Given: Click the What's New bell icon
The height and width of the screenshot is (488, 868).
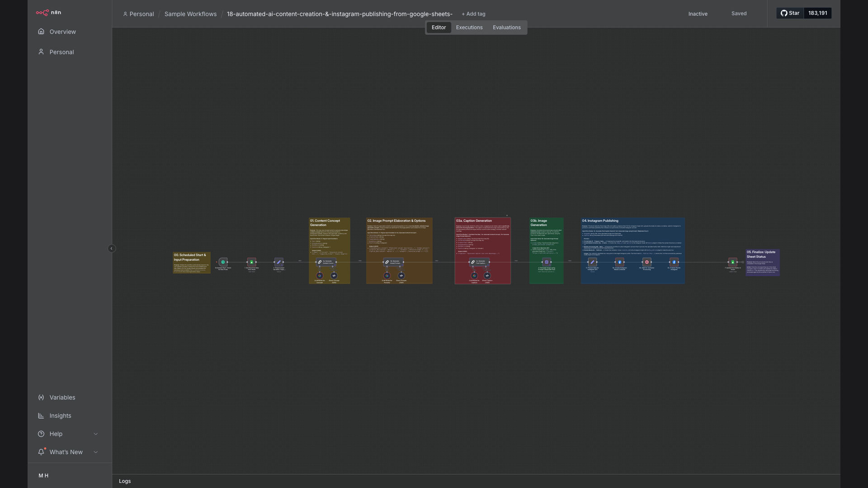Looking at the screenshot, I should coord(41,452).
